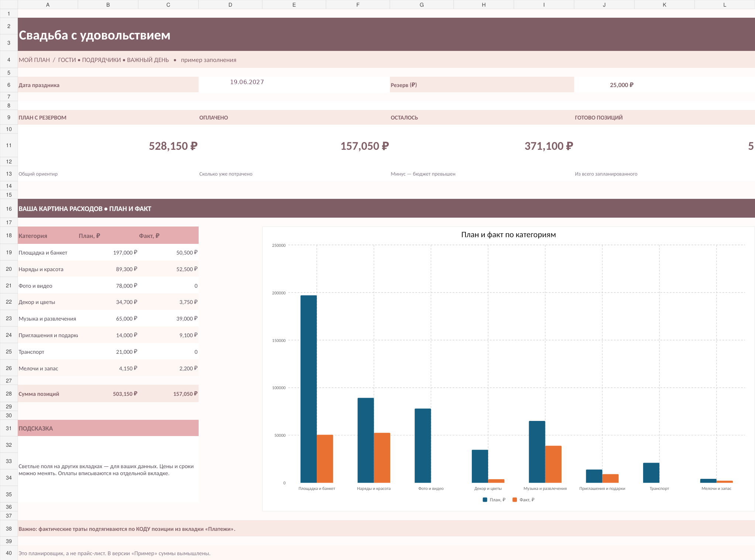This screenshot has height=560, width=755.
Task: Click the Категория table header cell
Action: [x=48, y=235]
